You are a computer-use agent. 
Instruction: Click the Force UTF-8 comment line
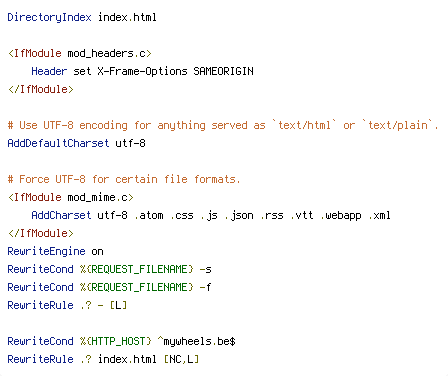coord(124,179)
